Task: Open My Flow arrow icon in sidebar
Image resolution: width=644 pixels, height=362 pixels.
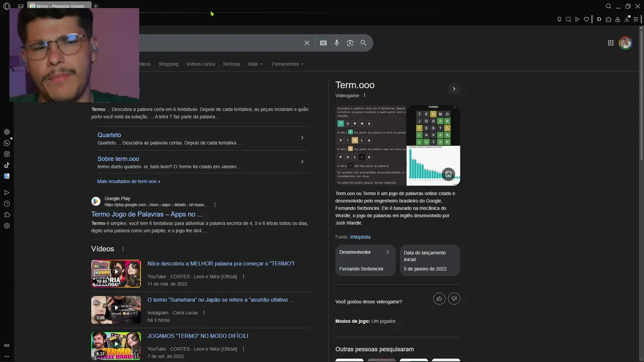Action: tap(7, 193)
